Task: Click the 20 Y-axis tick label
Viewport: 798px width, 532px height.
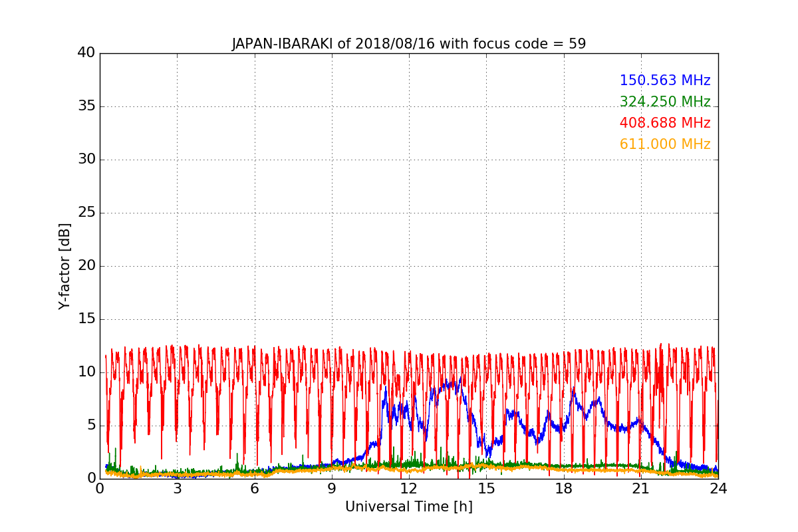Action: tap(86, 266)
